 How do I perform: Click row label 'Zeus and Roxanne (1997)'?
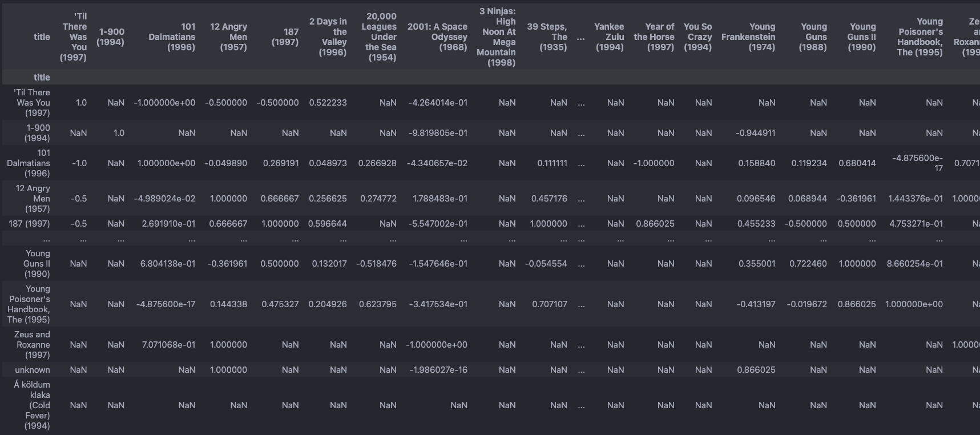[x=32, y=345]
